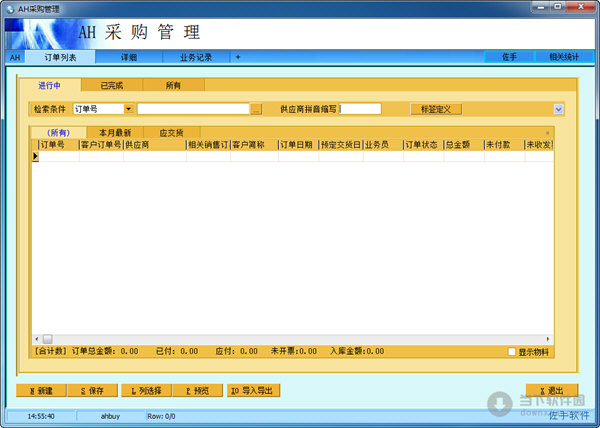Image resolution: width=600 pixels, height=428 pixels.
Task: Click the plus tab to add a page
Action: point(238,57)
